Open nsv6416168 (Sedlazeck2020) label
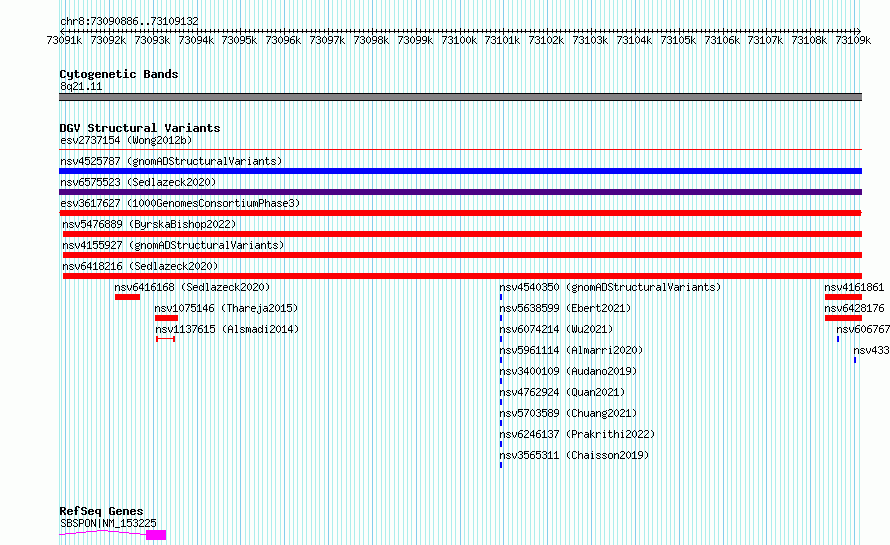This screenshot has width=890, height=545. [192, 287]
